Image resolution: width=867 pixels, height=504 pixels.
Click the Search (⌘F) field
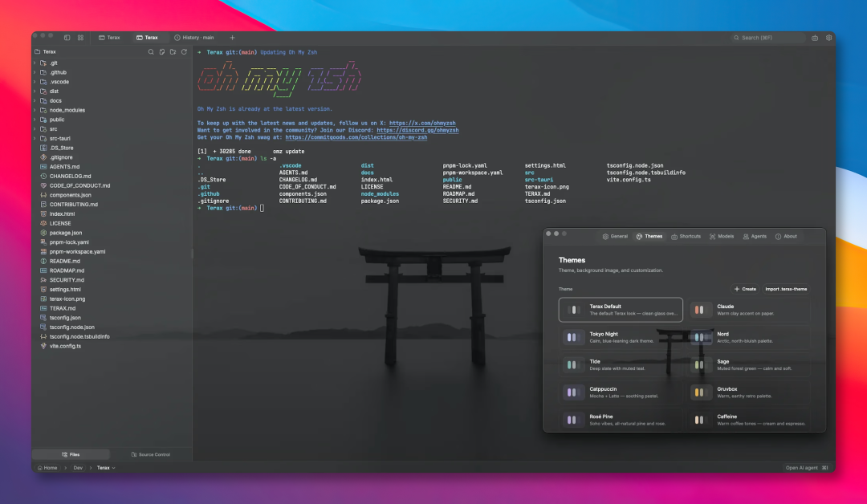(x=768, y=38)
